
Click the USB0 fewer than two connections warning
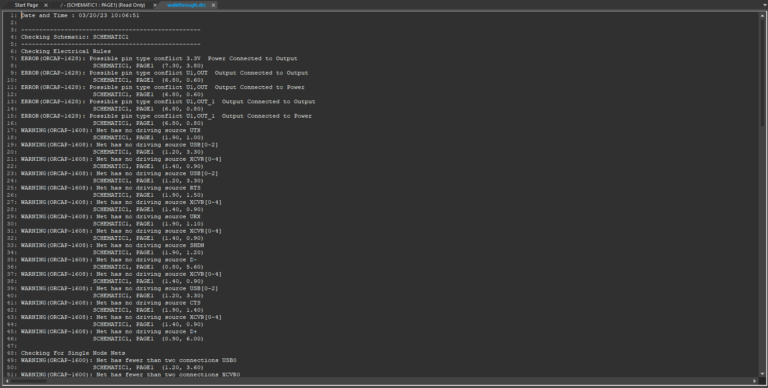pos(128,360)
